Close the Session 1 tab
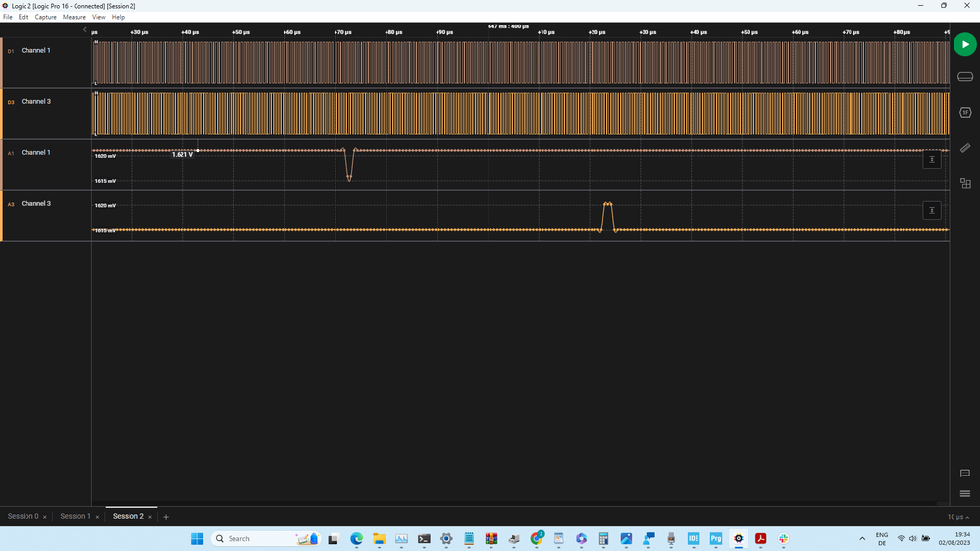Image resolution: width=980 pixels, height=551 pixels. [97, 517]
